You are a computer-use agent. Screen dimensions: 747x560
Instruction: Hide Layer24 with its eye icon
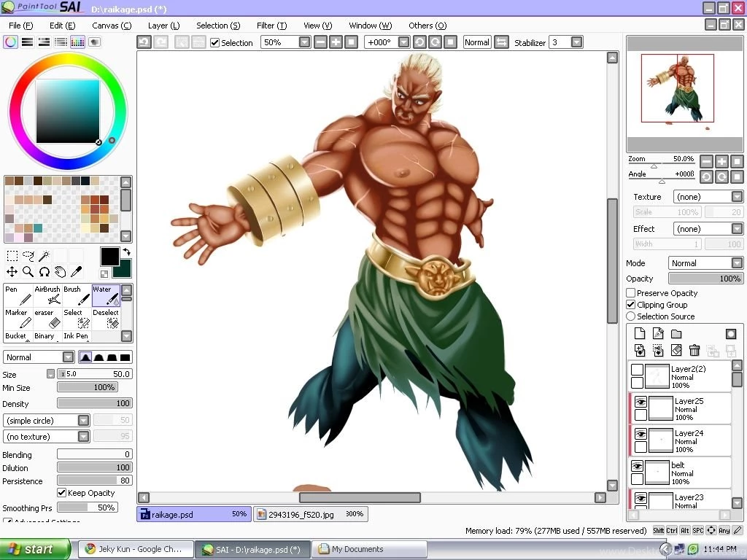pyautogui.click(x=640, y=434)
